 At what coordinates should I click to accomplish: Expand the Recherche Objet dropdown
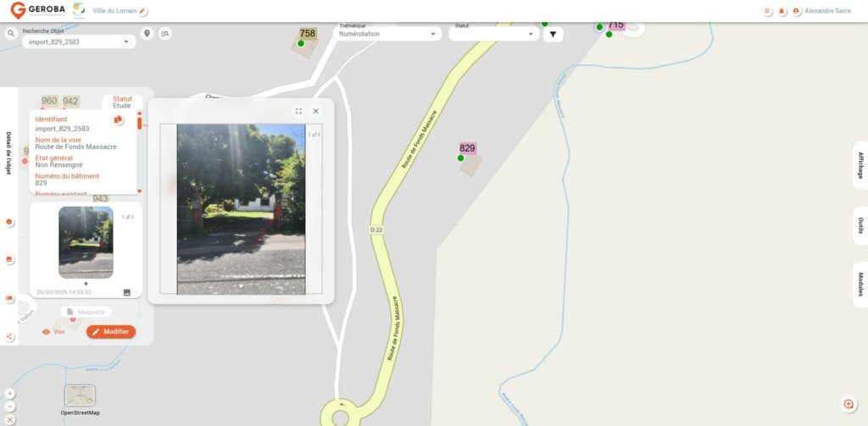pyautogui.click(x=126, y=41)
